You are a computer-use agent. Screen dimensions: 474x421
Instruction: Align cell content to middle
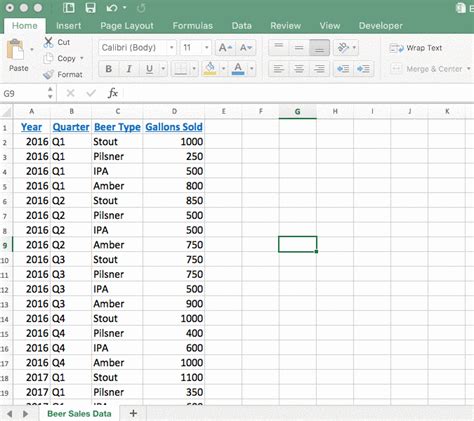tap(299, 48)
